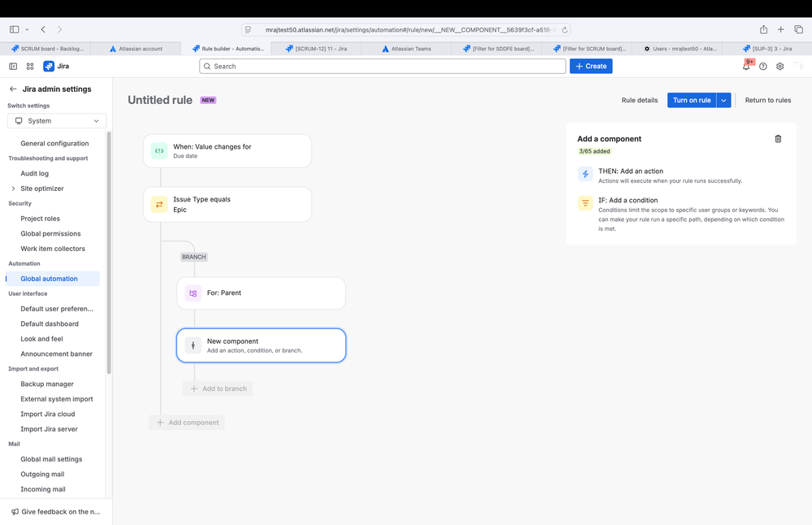The image size is (812, 525).
Task: Open the System switch settings dropdown
Action: tap(57, 120)
